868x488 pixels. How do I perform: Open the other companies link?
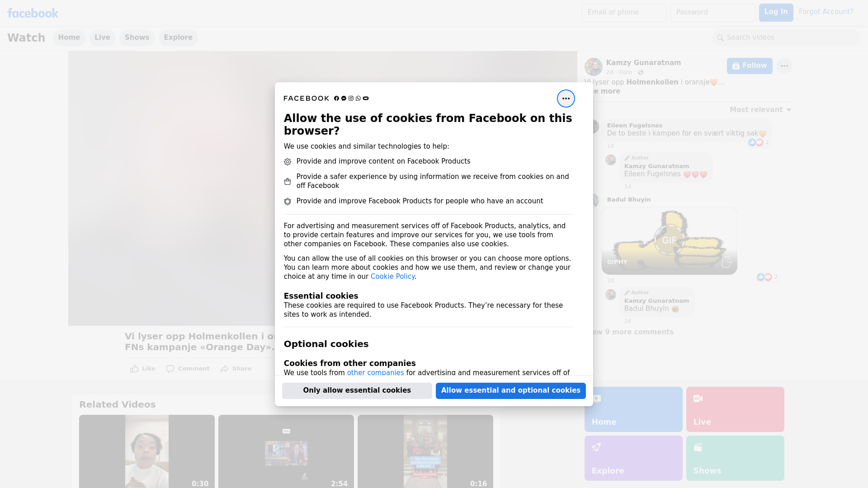click(x=375, y=373)
